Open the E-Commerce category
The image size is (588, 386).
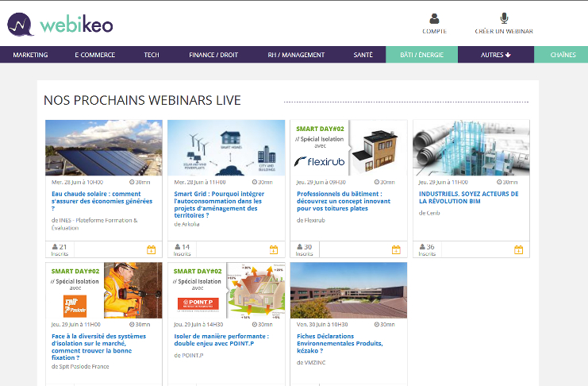(x=95, y=55)
